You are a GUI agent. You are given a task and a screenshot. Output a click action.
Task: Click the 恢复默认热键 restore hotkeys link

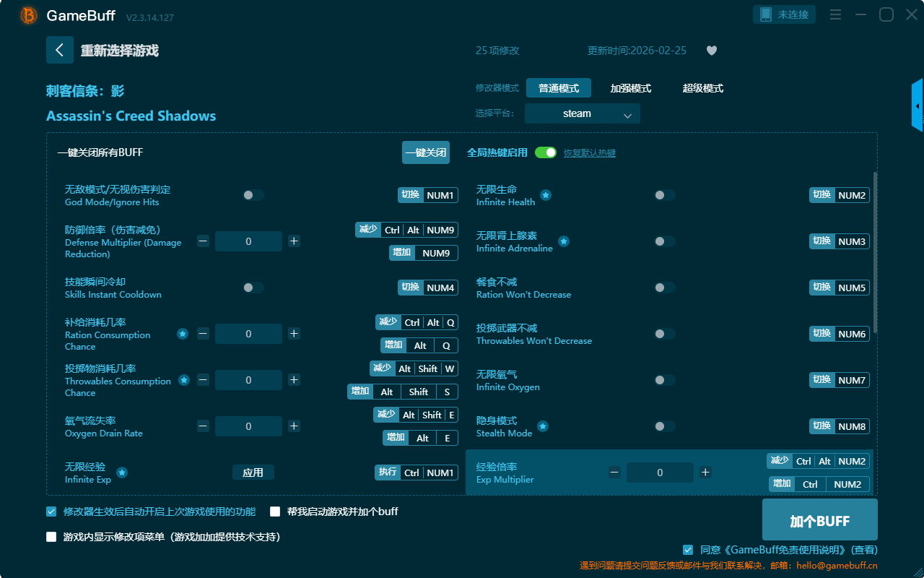pos(589,153)
